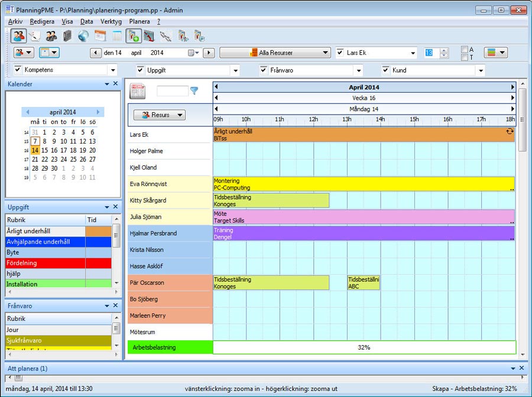532x397 pixels.
Task: Click the right arrow to advance the date
Action: pos(209,53)
